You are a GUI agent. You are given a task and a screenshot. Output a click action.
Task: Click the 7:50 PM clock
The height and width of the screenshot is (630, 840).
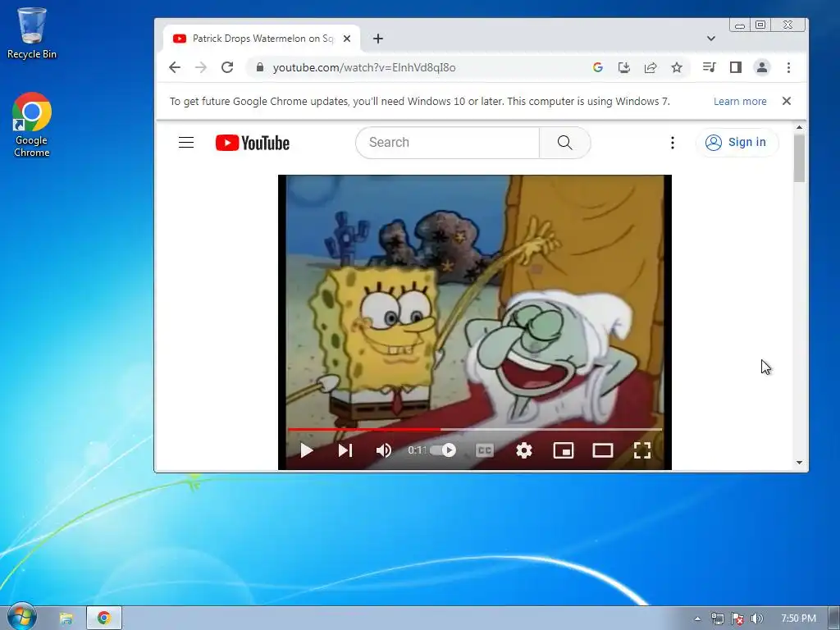click(x=798, y=619)
